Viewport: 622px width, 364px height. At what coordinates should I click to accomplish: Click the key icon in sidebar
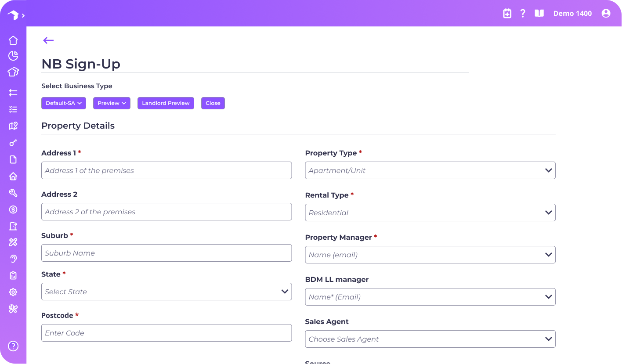13,143
